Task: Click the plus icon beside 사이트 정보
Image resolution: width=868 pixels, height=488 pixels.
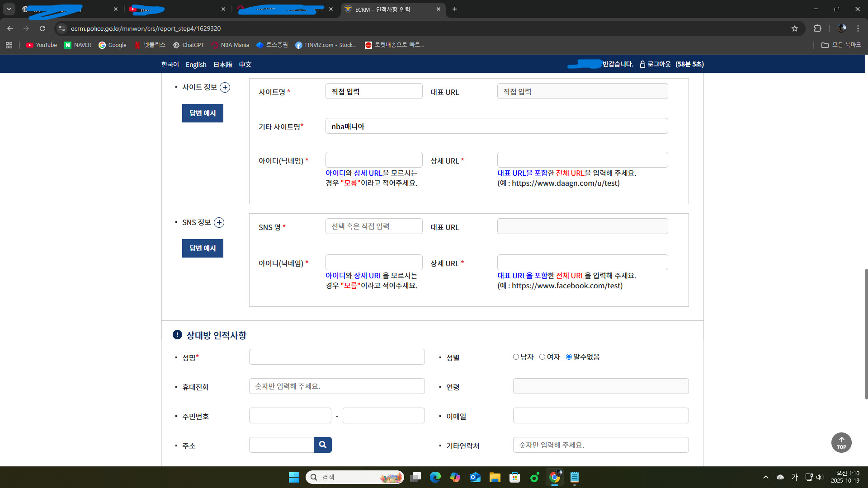Action: click(225, 87)
